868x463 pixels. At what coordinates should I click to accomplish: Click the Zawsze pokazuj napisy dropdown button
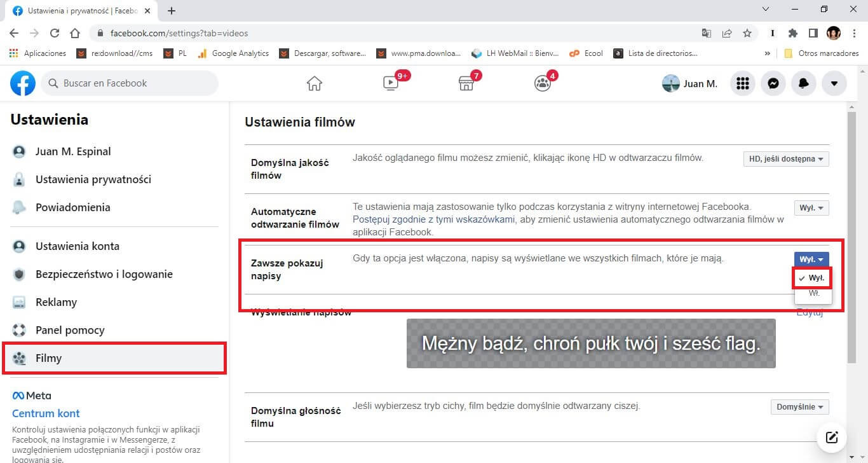tap(811, 259)
